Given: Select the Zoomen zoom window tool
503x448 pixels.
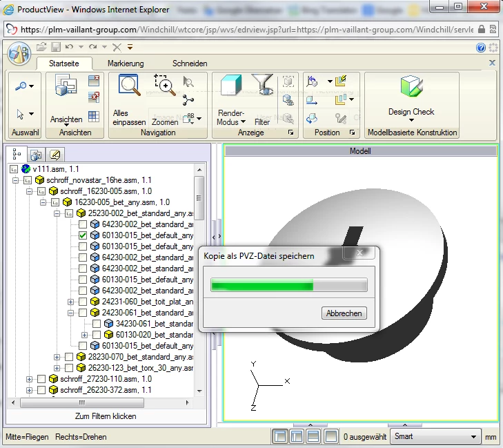Looking at the screenshot, I should click(x=165, y=85).
